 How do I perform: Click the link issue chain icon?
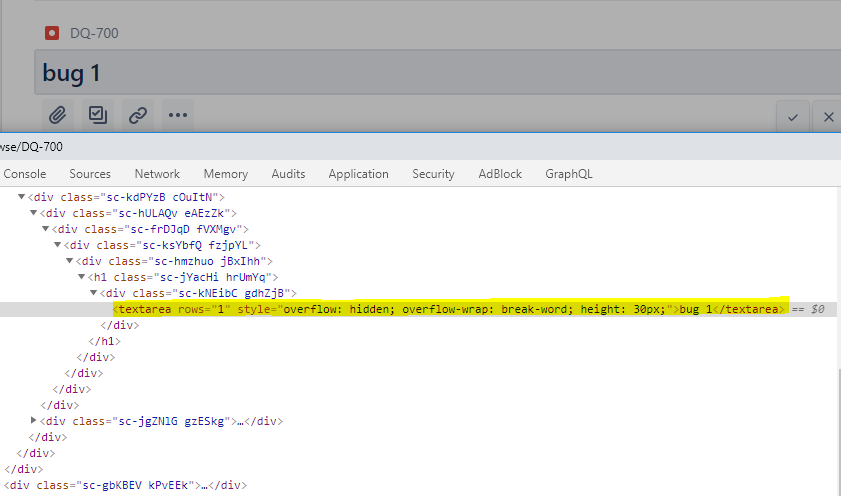click(138, 115)
